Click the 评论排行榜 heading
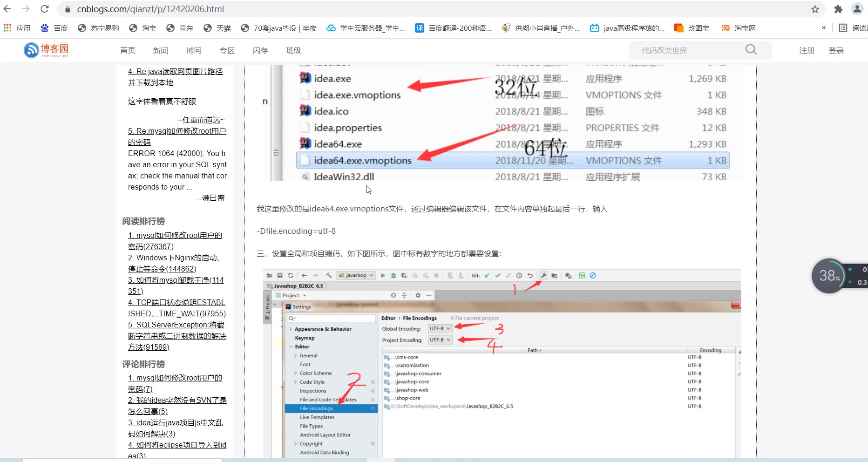 (143, 364)
